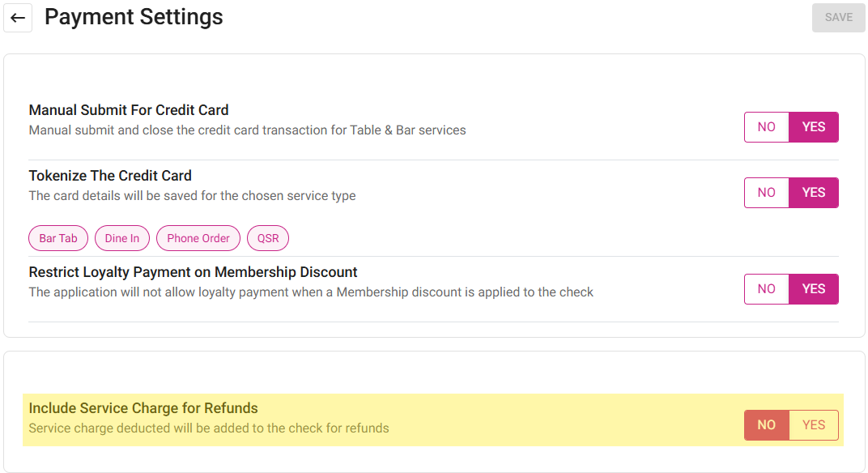
Task: Set Manual Submit For Credit Card to NO
Action: pyautogui.click(x=766, y=127)
